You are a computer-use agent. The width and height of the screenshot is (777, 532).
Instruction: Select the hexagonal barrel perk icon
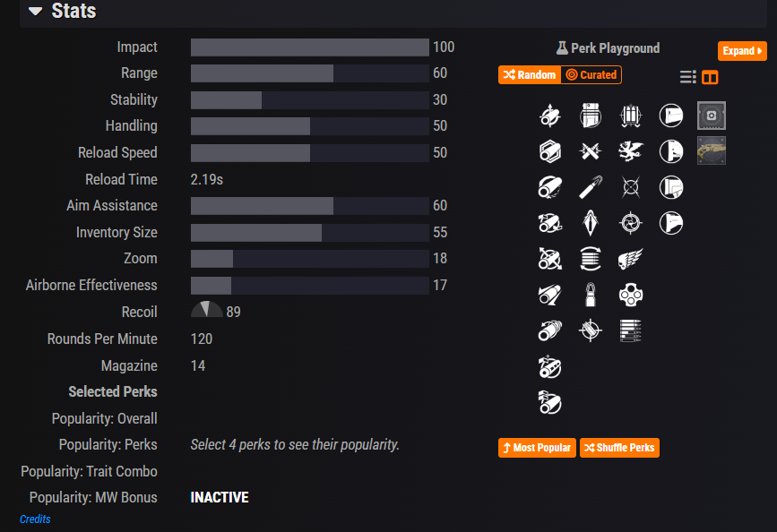pos(549,151)
